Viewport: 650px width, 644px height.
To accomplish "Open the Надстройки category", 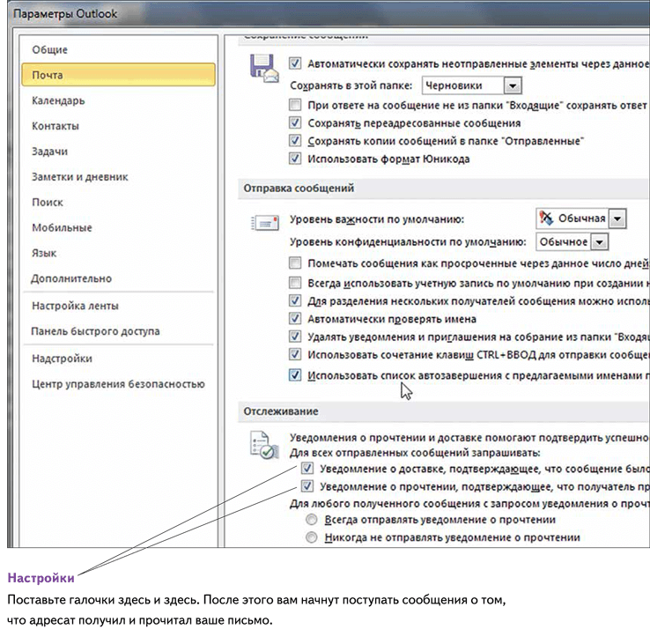I will 62,359.
